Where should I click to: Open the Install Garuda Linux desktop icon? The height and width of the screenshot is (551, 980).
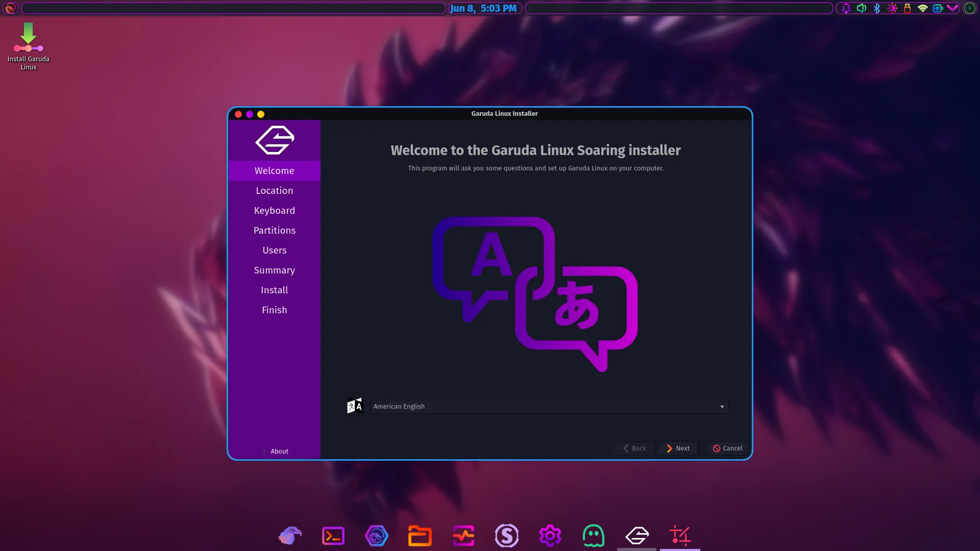click(x=28, y=46)
